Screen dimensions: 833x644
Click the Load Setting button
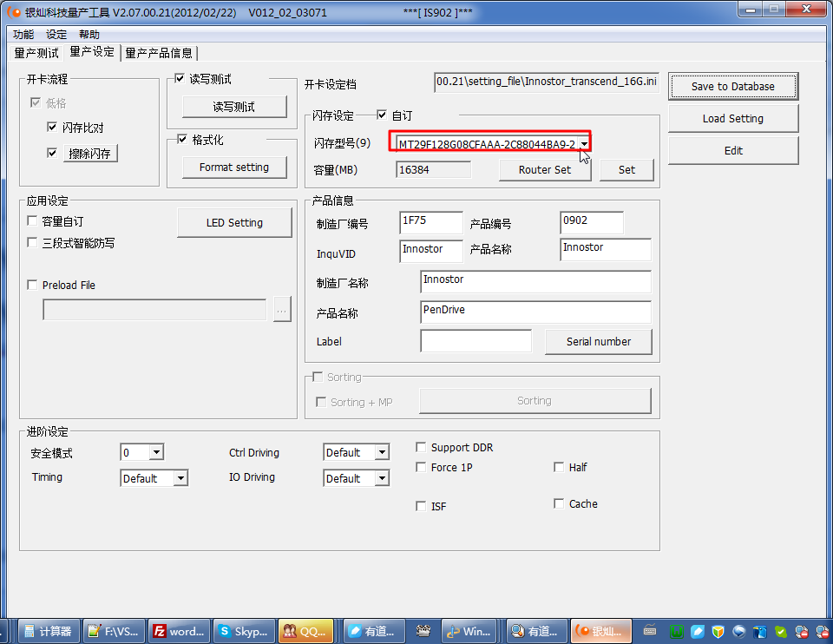pos(733,119)
